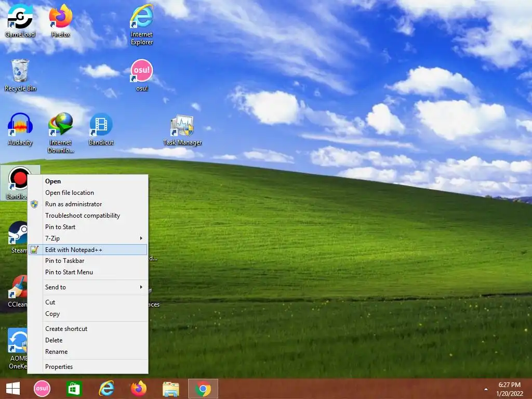
Task: Choose Copy in the context menu
Action: coord(88,314)
